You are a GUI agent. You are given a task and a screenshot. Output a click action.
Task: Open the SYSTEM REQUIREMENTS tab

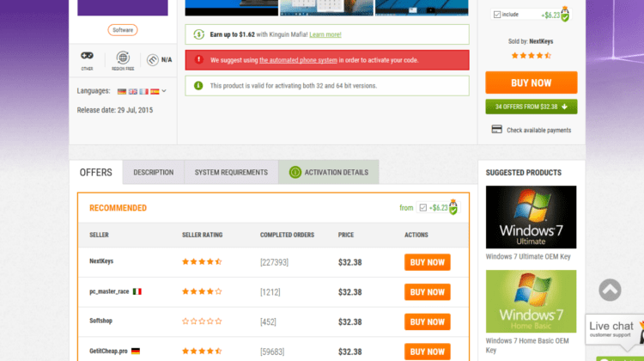[231, 172]
